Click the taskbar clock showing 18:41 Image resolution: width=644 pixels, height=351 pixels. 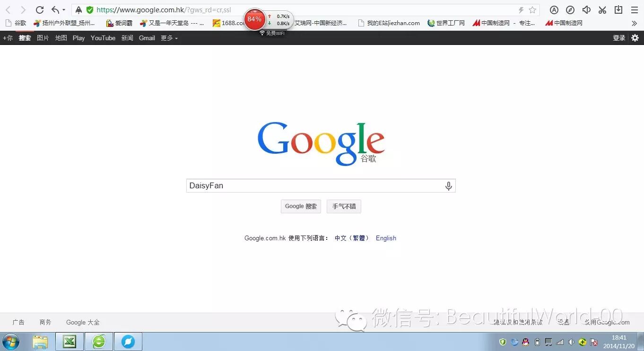(619, 342)
